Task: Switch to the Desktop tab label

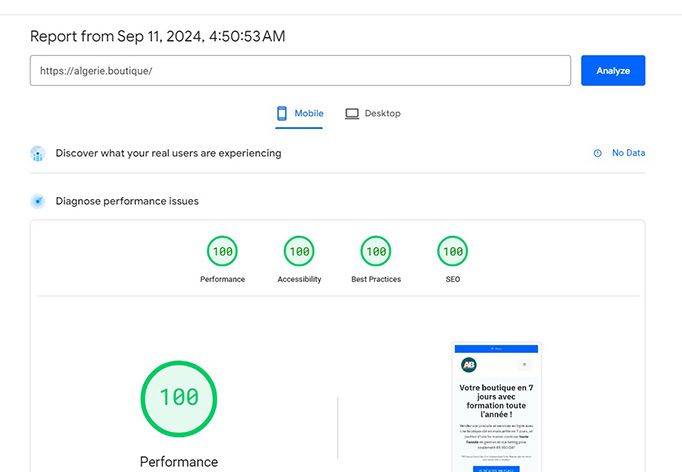Action: (x=382, y=114)
